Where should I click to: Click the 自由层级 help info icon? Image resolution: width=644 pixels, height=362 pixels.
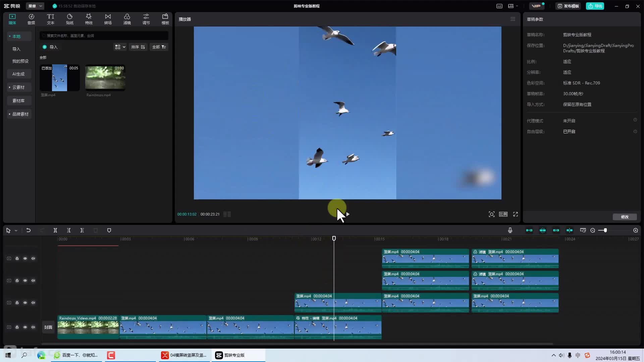(x=635, y=131)
